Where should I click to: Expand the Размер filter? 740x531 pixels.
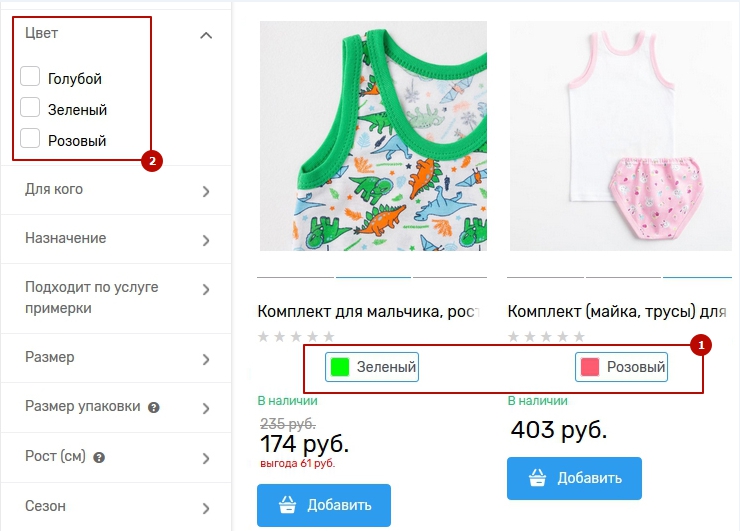pyautogui.click(x=206, y=359)
